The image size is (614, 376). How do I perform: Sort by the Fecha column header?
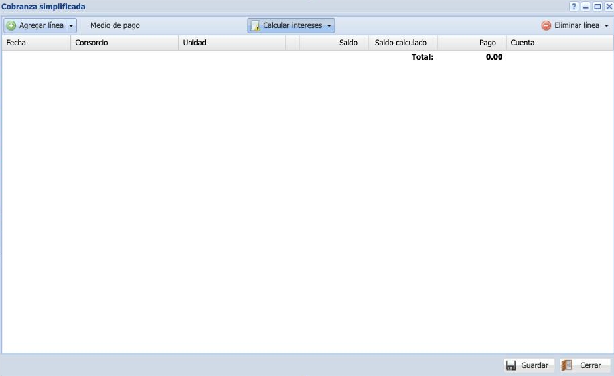[x=36, y=42]
